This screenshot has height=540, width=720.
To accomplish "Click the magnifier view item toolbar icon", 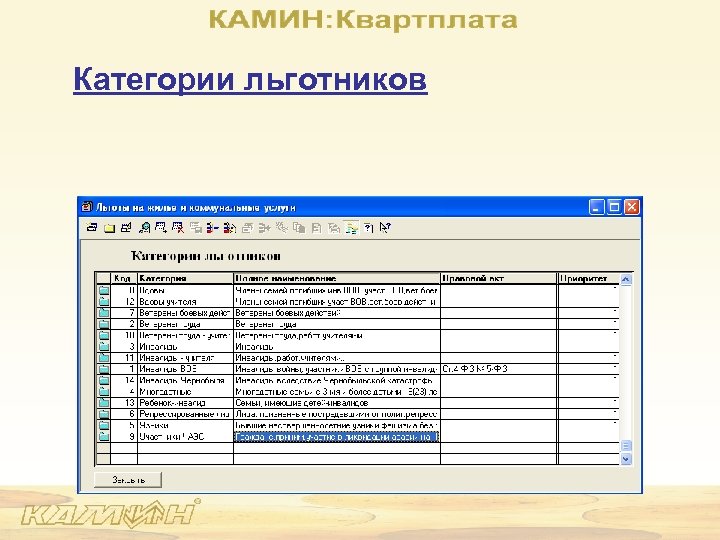I will click(x=144, y=228).
